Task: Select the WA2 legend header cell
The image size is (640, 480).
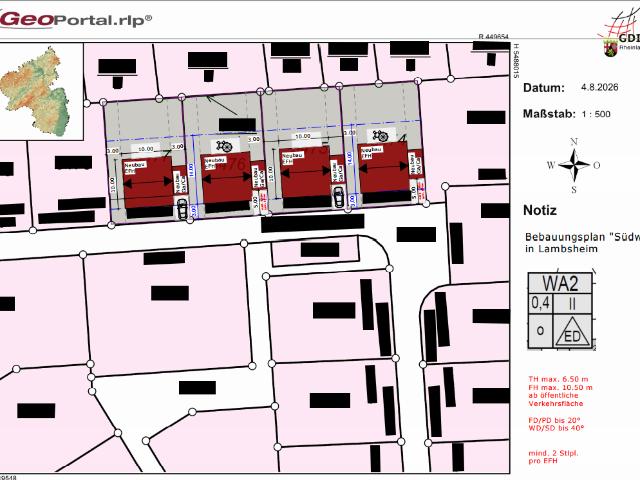Action: point(560,283)
